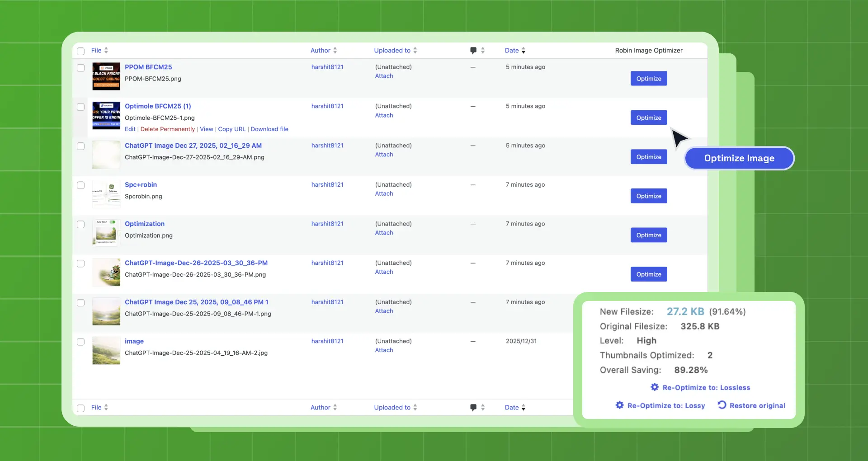Click the Author sort chevron in bottom row
This screenshot has width=868, height=461.
point(335,407)
